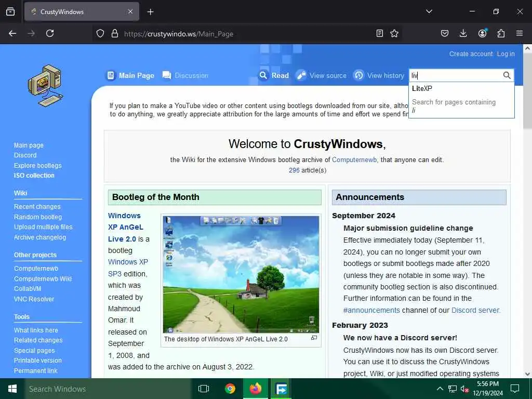Open Discord sidebar link
The height and width of the screenshot is (399, 532).
pos(25,155)
